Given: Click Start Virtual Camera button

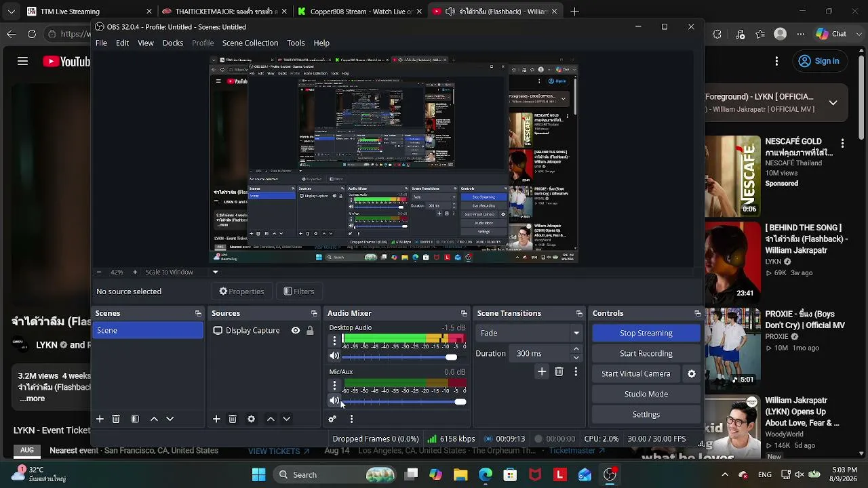Looking at the screenshot, I should pos(636,373).
